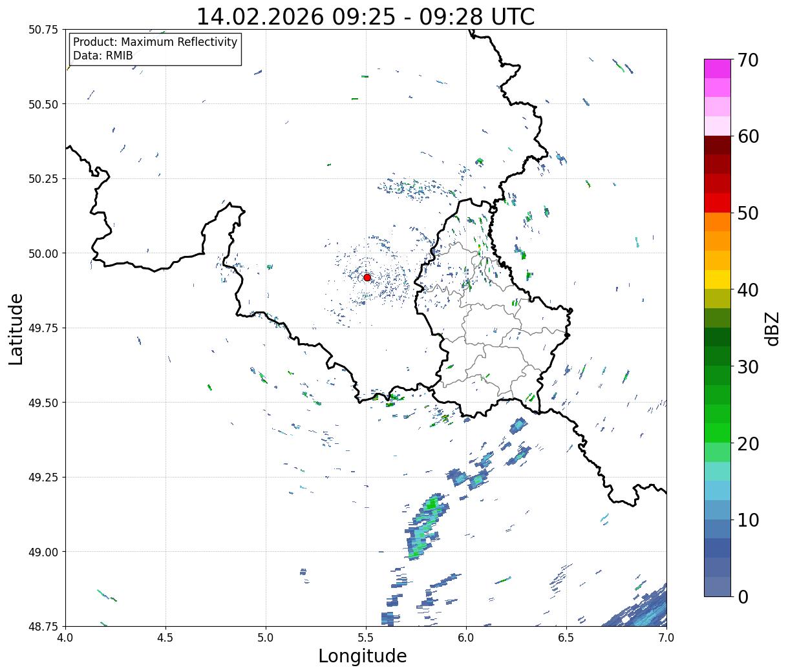The image size is (788, 672).
Task: Click the yellow colorbar segment at 40 dBZ
Action: click(718, 279)
